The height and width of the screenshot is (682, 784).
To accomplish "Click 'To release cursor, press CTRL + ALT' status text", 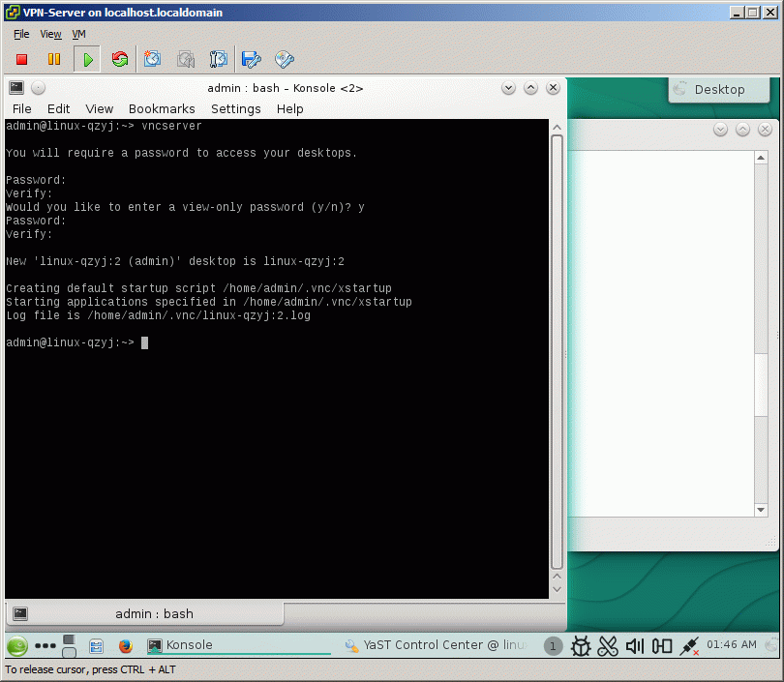I will click(x=91, y=669).
